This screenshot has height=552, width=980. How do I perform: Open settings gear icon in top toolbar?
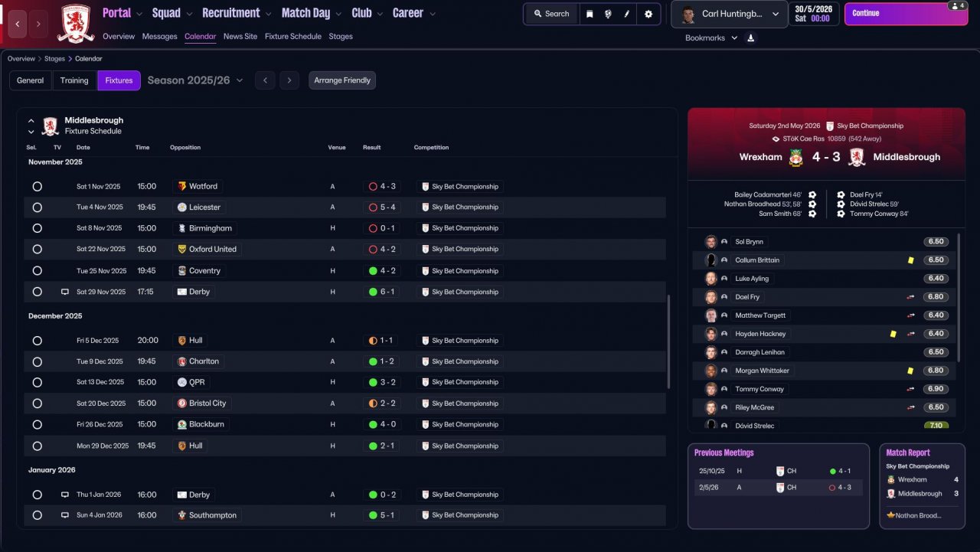[648, 14]
